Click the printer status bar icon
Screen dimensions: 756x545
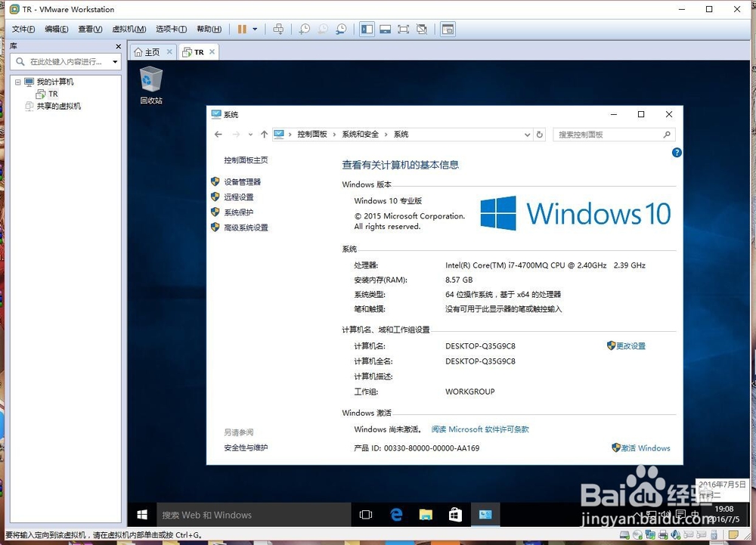point(663,535)
